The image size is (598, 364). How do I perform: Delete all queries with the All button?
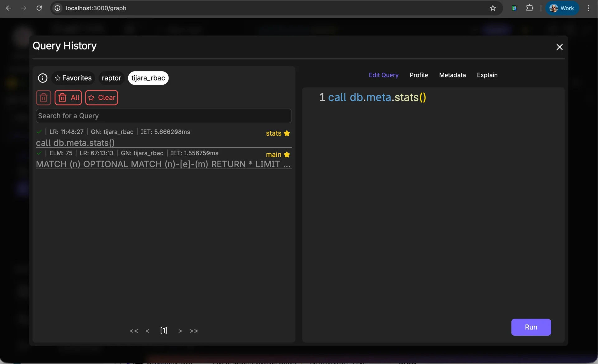pos(68,97)
